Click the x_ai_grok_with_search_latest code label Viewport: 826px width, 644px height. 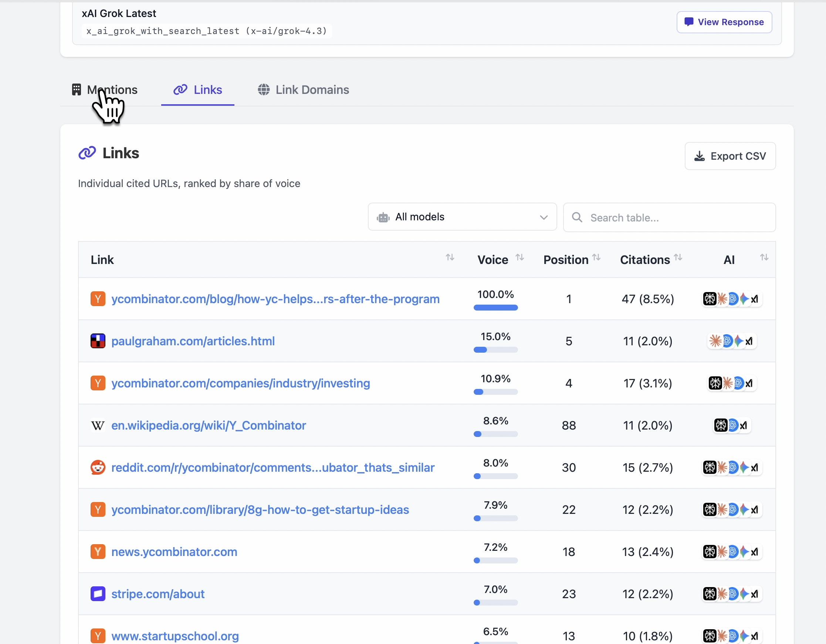(206, 31)
